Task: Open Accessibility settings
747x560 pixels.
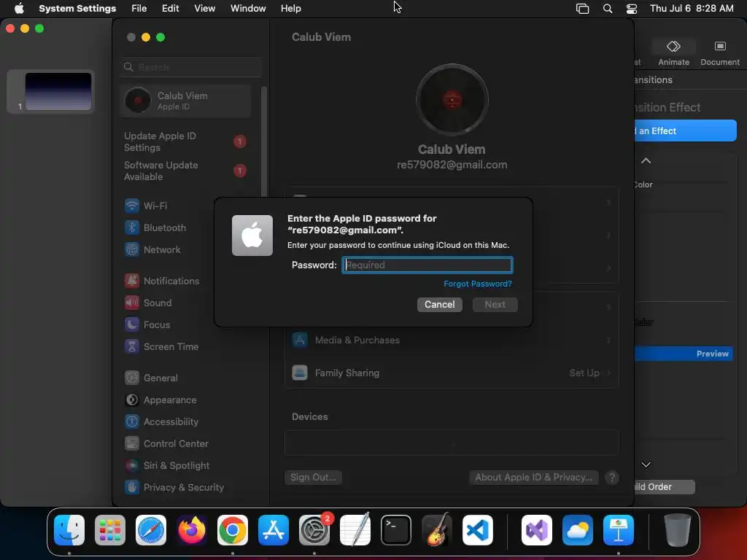Action: point(161,422)
